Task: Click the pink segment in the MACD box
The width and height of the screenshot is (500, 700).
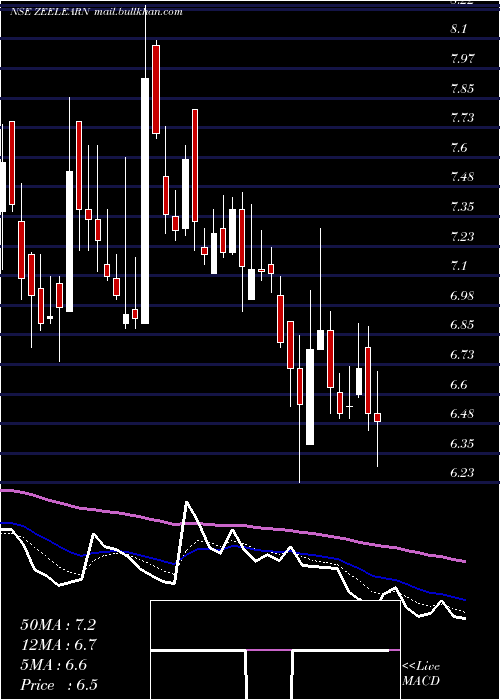Action: click(x=269, y=650)
